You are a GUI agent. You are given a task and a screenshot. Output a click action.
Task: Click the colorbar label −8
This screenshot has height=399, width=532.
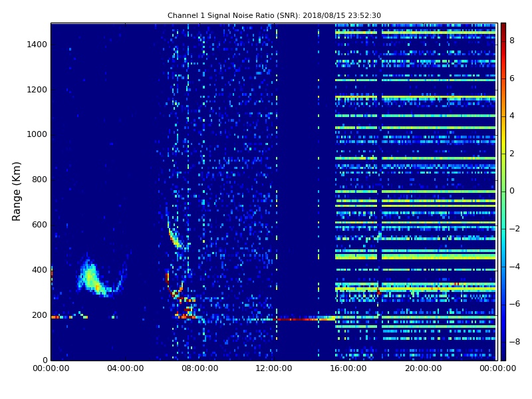click(515, 342)
